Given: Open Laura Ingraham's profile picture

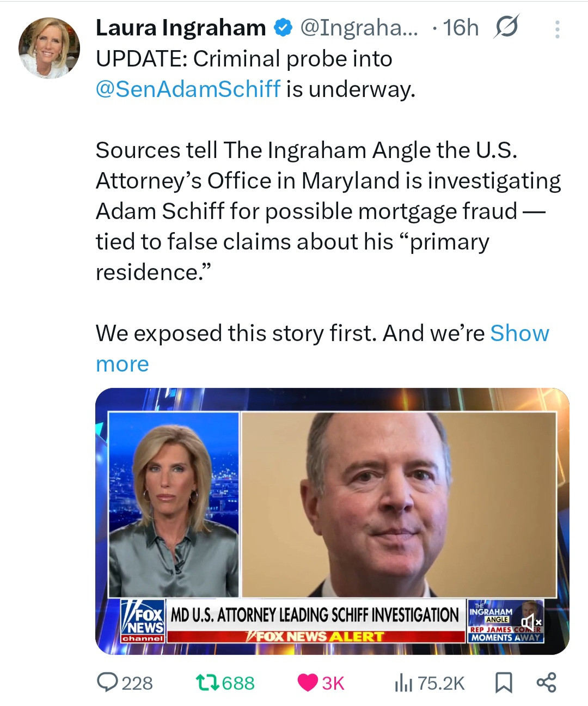Looking at the screenshot, I should [49, 48].
